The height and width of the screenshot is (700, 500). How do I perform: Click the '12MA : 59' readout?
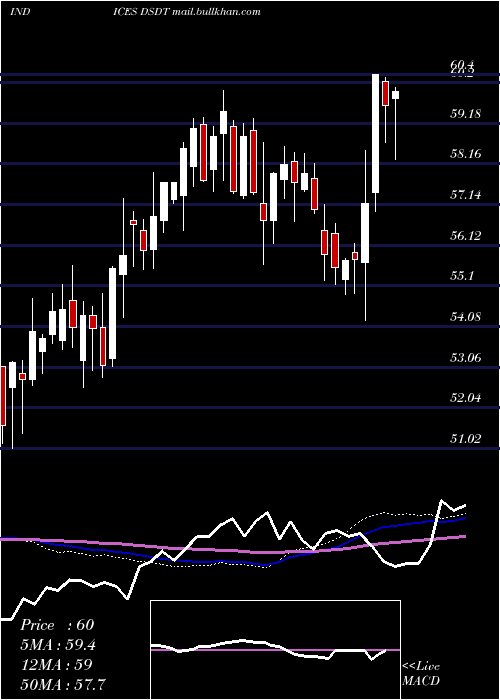click(56, 664)
